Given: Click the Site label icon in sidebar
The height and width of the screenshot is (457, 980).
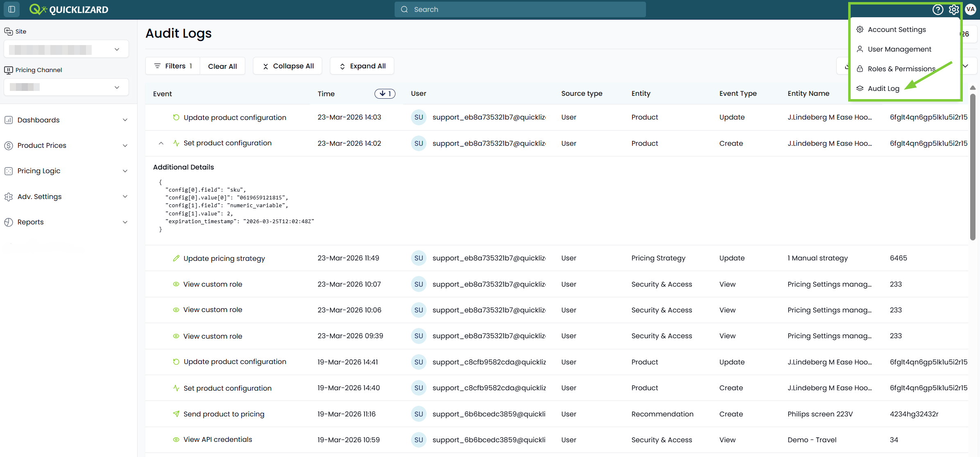Looking at the screenshot, I should click(8, 32).
